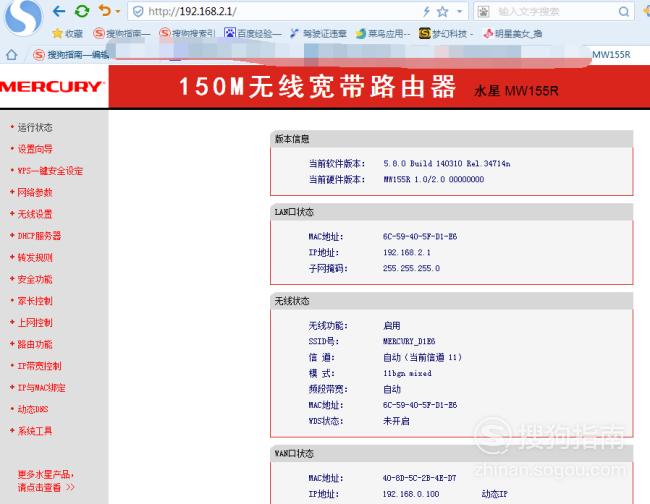Open the 搜狗指南 bookmark
650x504 pixels.
121,34
